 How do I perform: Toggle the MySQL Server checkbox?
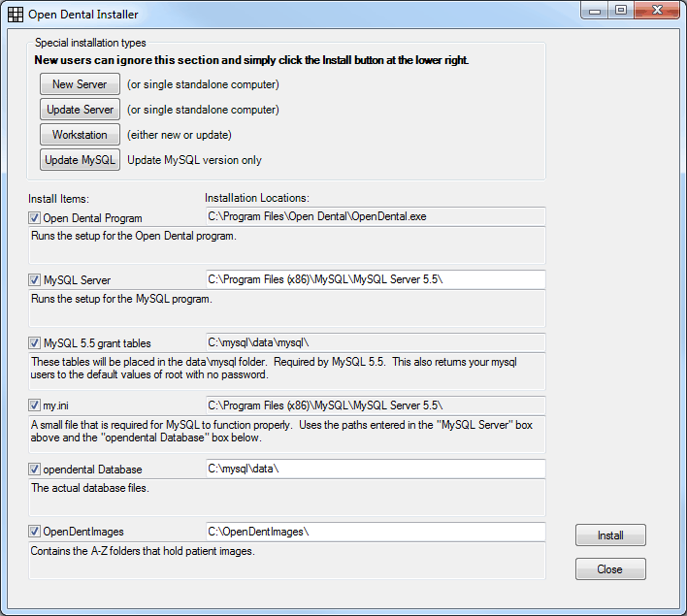34,280
